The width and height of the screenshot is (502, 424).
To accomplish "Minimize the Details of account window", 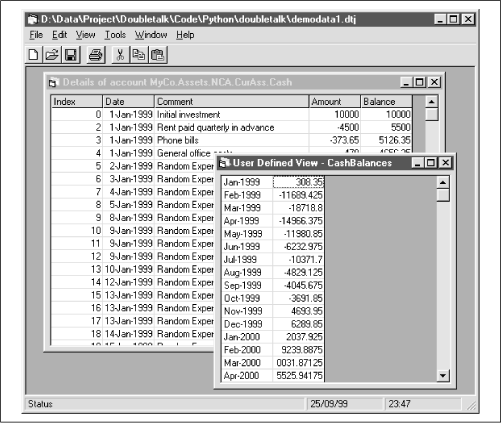I will [x=406, y=82].
